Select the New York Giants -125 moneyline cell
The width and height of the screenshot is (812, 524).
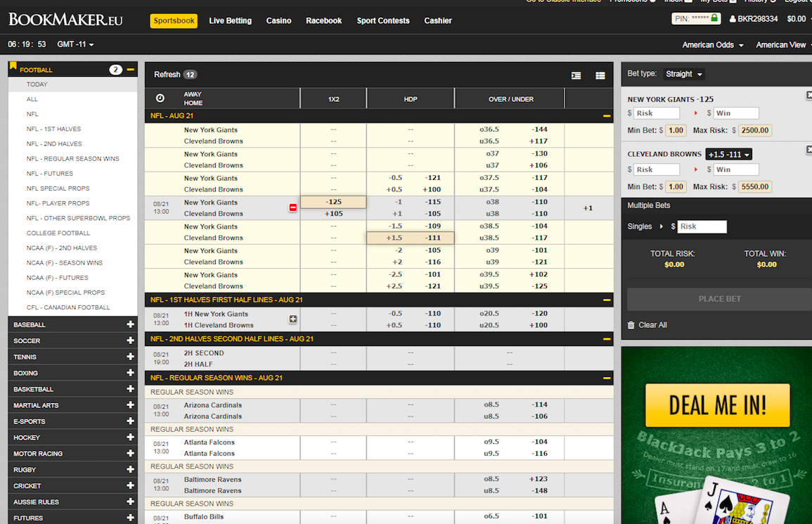[333, 202]
